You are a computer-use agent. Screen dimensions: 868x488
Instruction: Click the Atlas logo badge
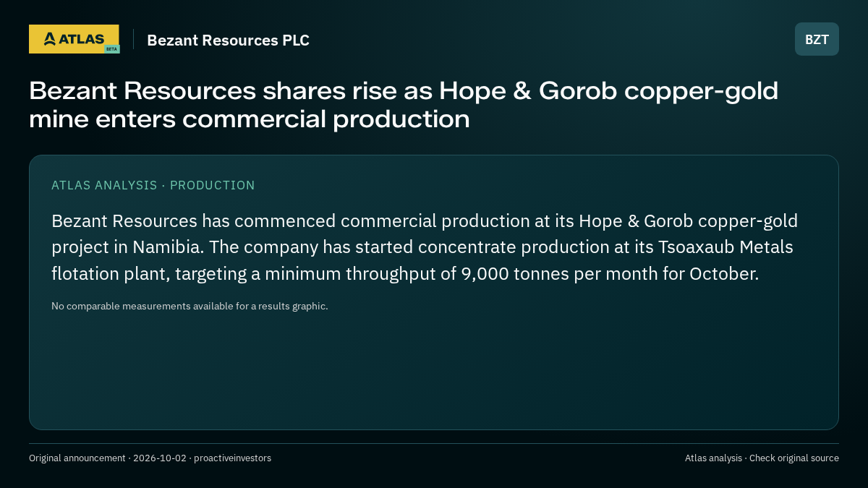(74, 39)
